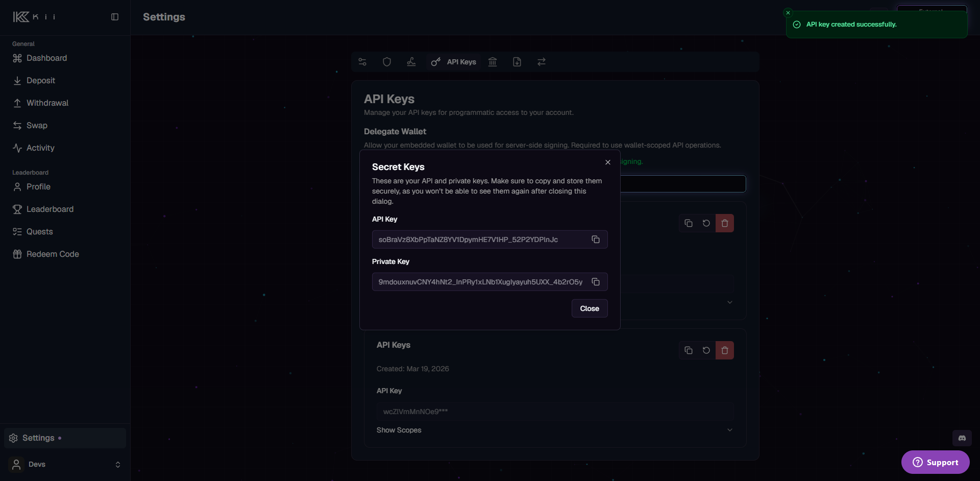Delete key created Mar 19, 2026
Image resolution: width=980 pixels, height=481 pixels.
point(725,350)
